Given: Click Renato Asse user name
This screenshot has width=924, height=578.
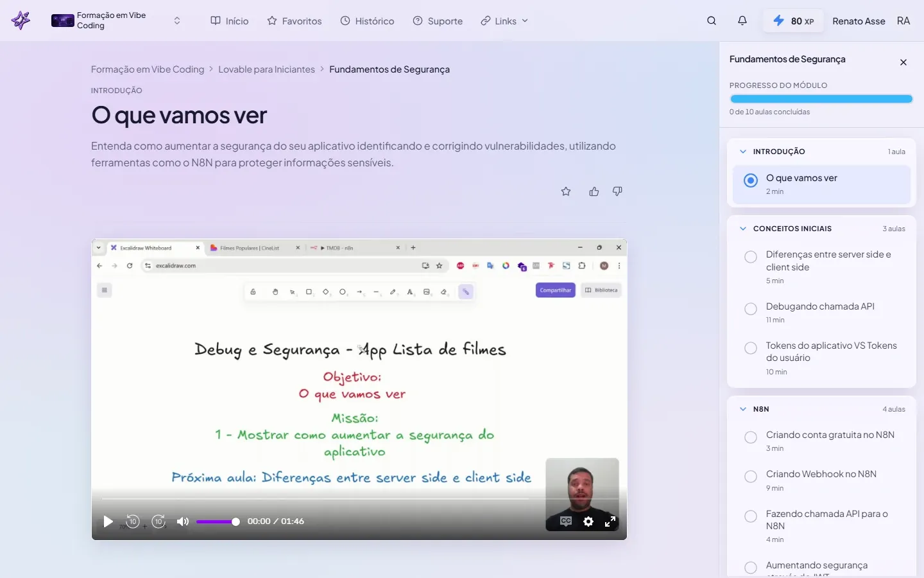Looking at the screenshot, I should coord(859,21).
